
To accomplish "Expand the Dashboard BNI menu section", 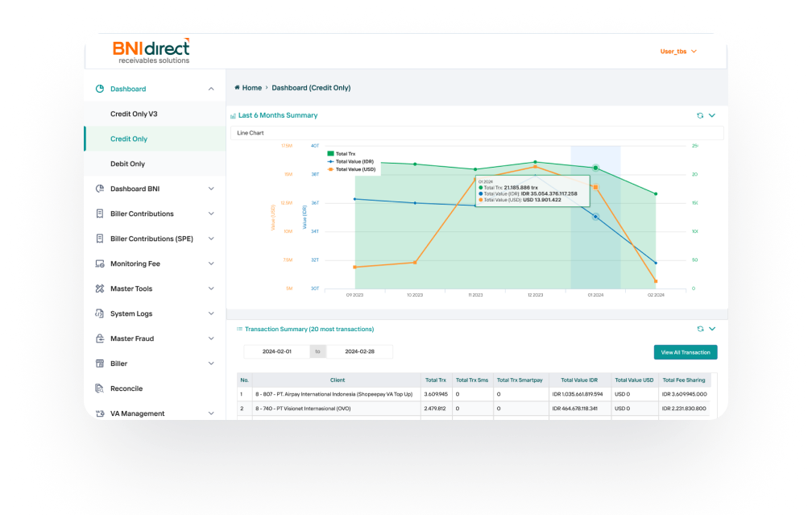I will (211, 189).
